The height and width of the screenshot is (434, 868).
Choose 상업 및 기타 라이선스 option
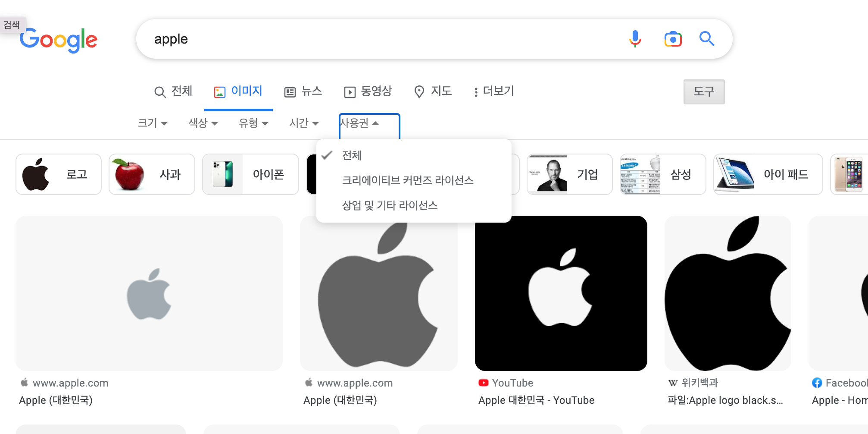tap(414, 205)
